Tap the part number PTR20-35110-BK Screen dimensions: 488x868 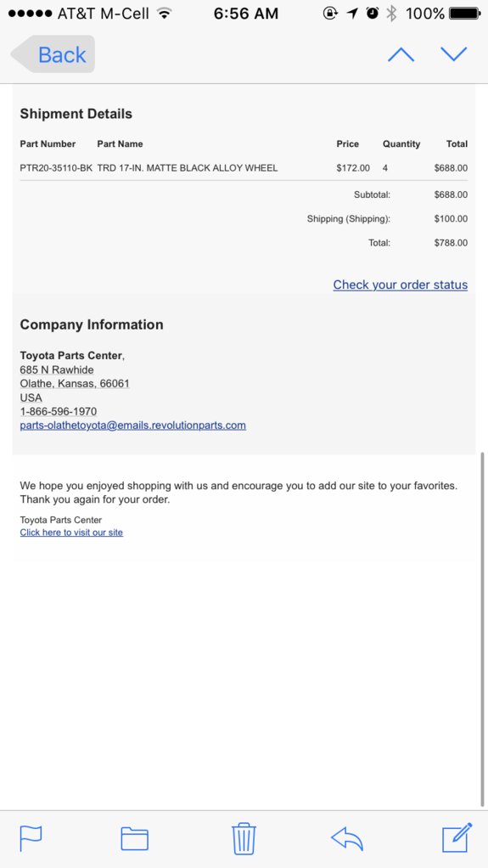(x=56, y=167)
